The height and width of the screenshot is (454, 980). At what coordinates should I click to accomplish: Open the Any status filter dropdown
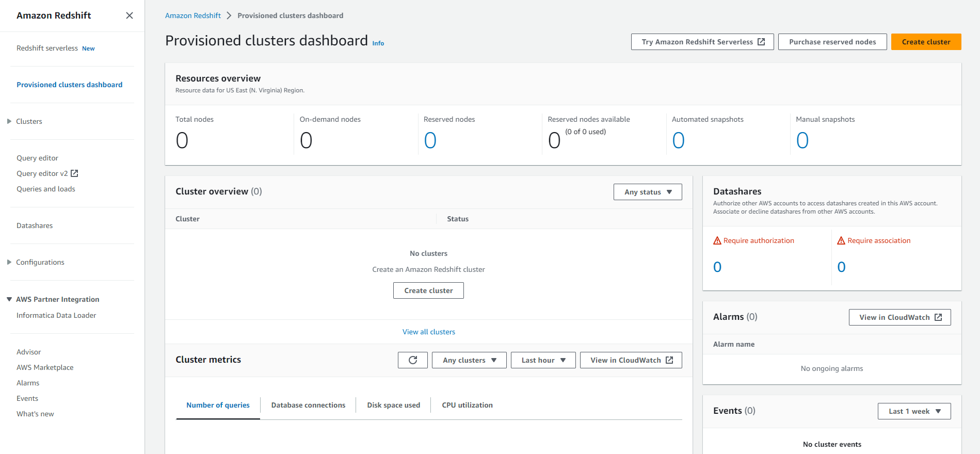pyautogui.click(x=648, y=192)
